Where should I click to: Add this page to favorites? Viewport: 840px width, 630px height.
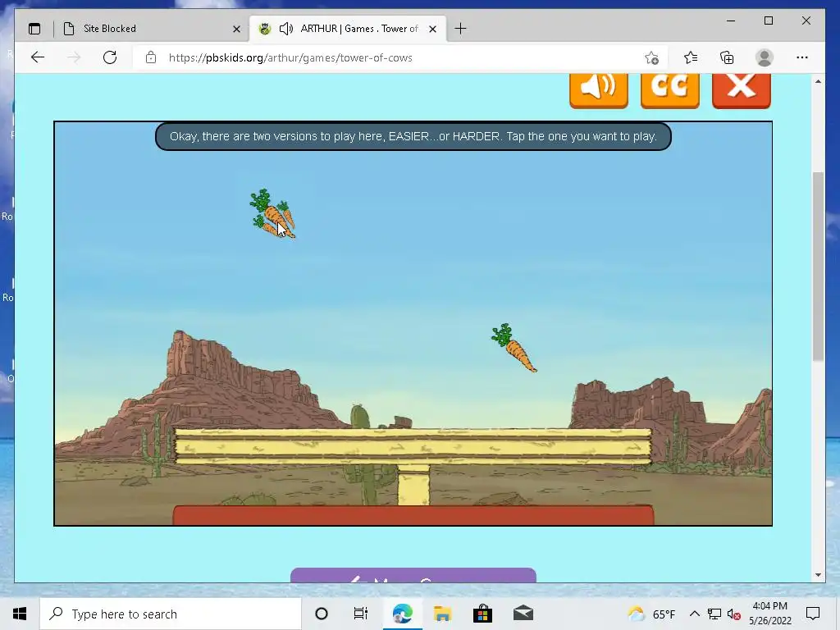[x=651, y=58]
